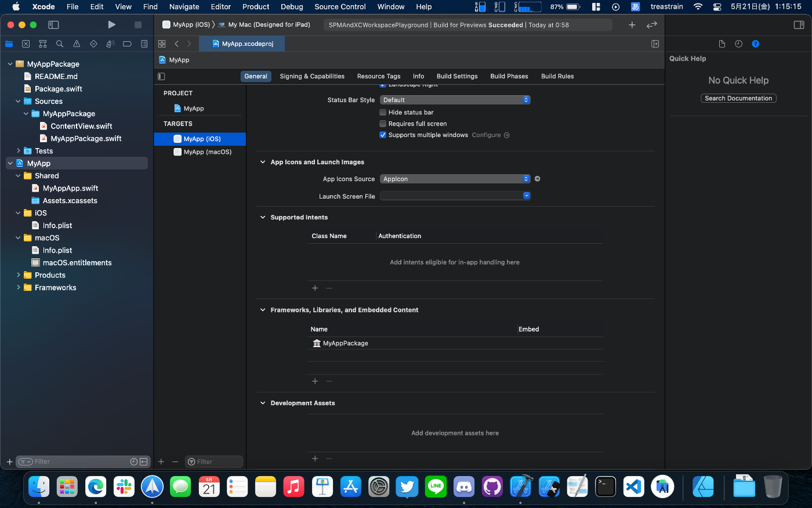Uncheck Supports multiple windows
This screenshot has width=812, height=508.
(383, 135)
